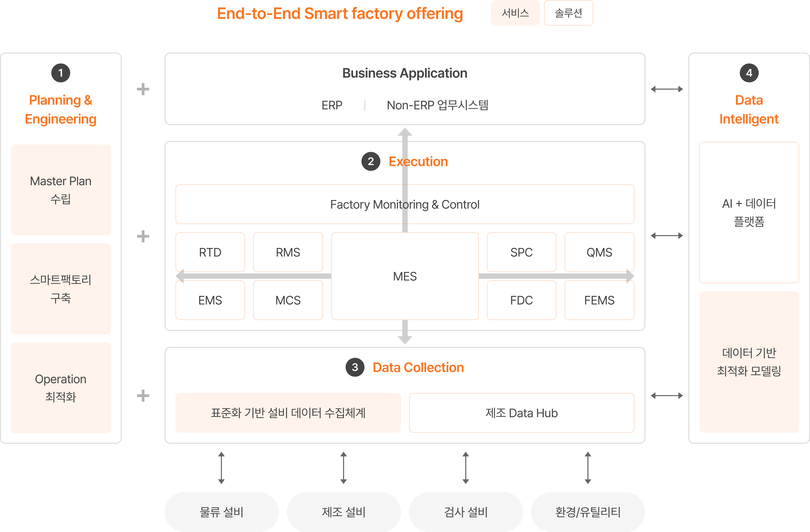
Task: Click the number 4 badge above Data Intelligent
Action: point(749,73)
